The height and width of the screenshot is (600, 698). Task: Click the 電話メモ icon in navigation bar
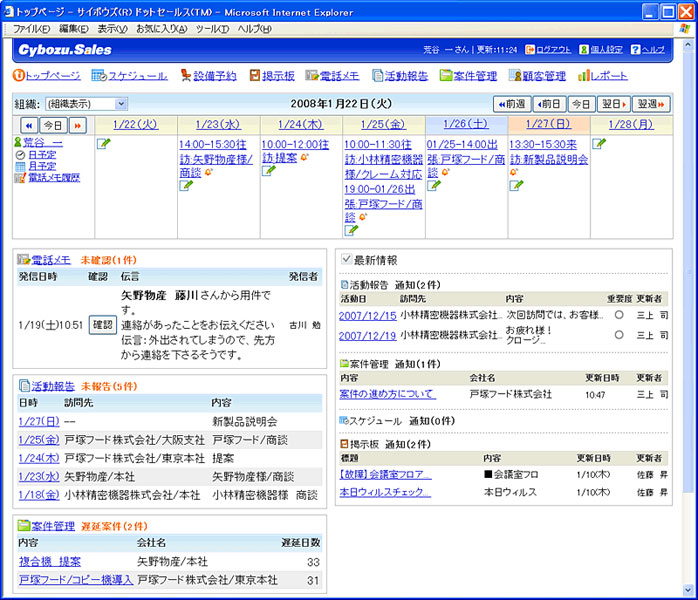[312, 76]
